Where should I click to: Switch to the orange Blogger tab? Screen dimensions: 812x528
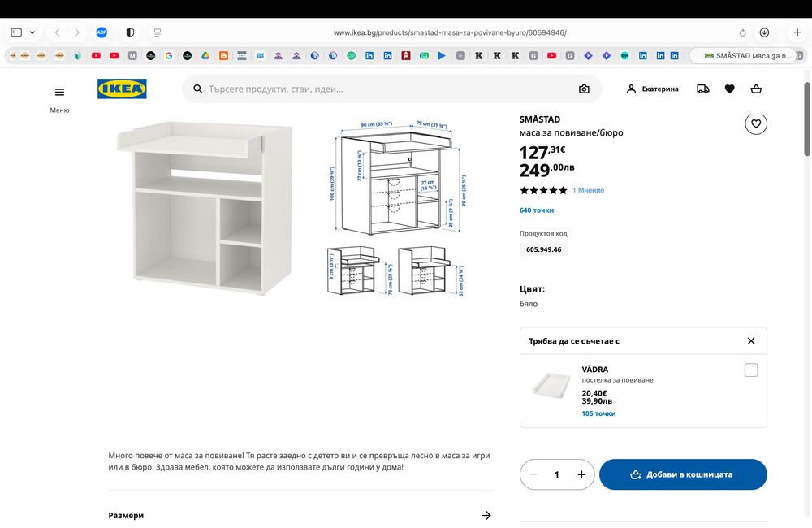coord(224,55)
